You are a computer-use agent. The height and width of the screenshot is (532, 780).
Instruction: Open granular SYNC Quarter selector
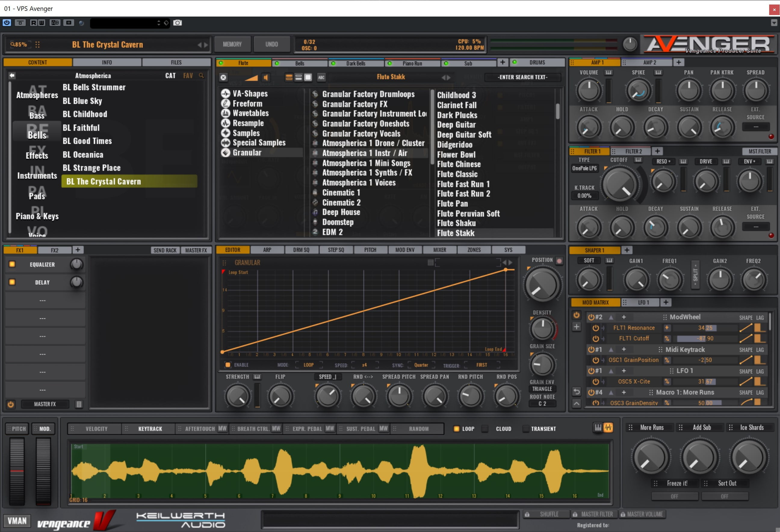tap(421, 365)
